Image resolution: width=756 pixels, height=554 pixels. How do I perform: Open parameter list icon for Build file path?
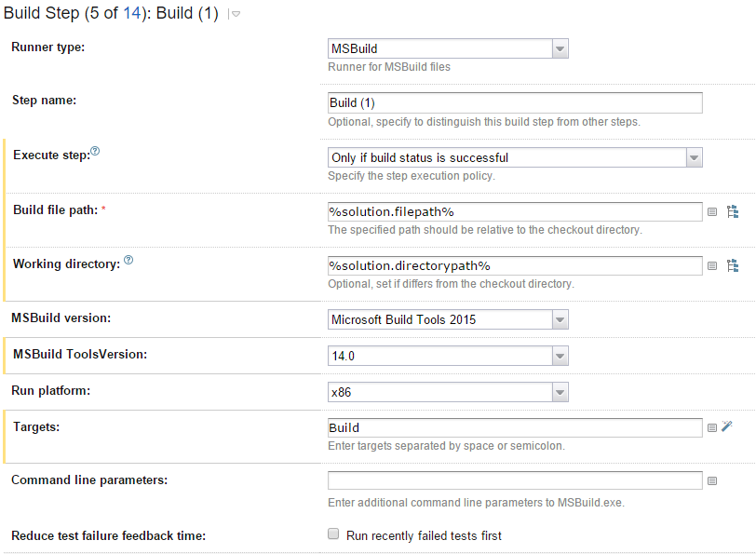(712, 212)
